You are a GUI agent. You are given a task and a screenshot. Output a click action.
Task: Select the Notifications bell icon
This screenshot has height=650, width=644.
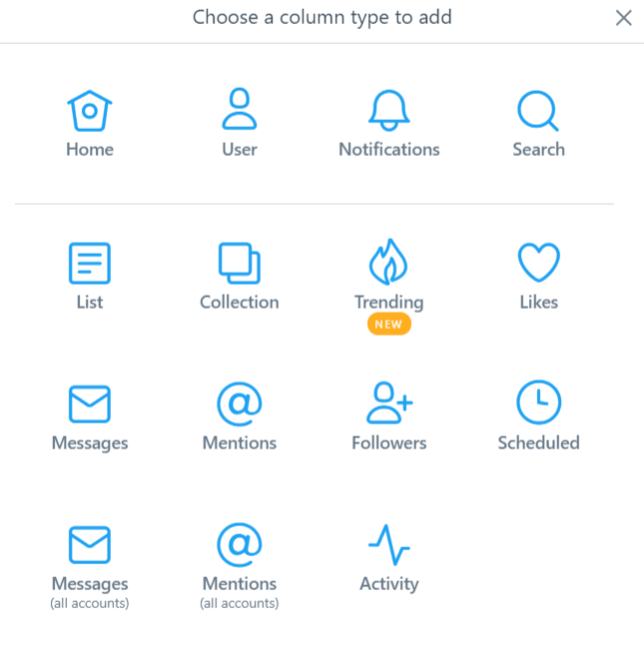[x=389, y=110]
